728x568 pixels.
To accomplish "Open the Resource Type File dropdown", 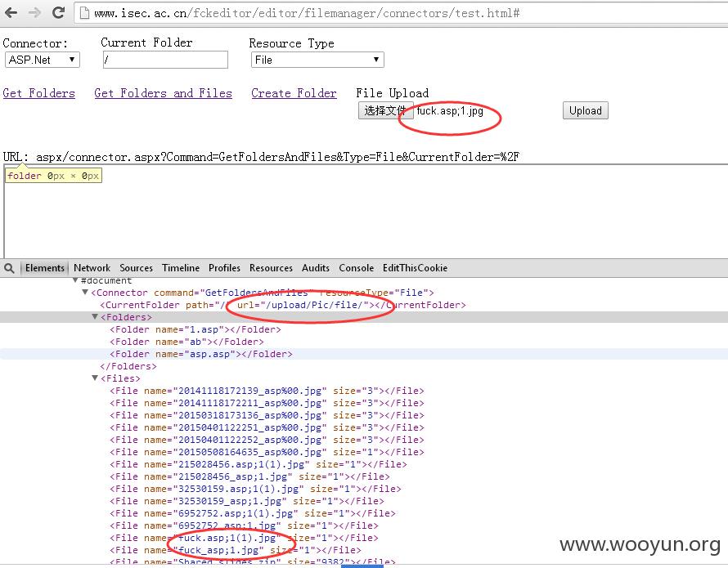I will (x=317, y=60).
